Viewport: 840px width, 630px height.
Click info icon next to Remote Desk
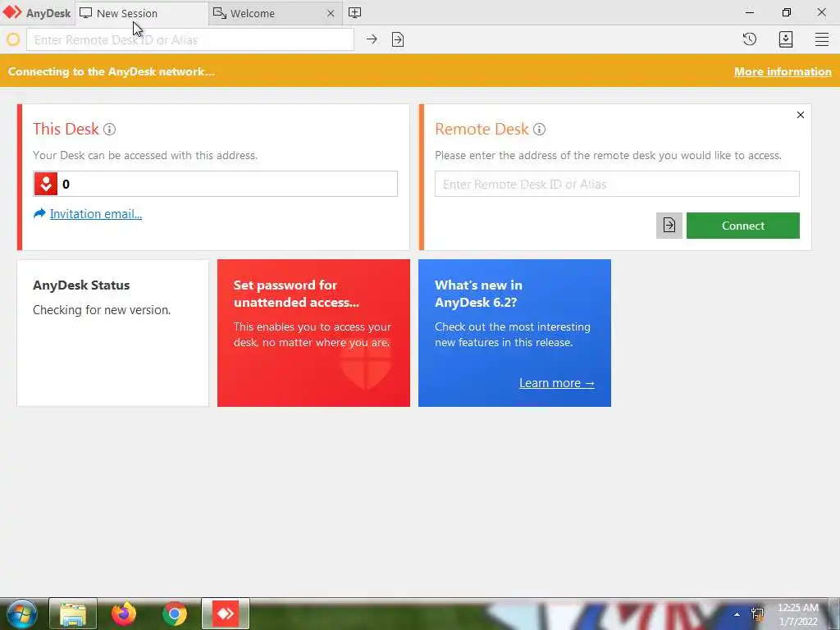(540, 129)
